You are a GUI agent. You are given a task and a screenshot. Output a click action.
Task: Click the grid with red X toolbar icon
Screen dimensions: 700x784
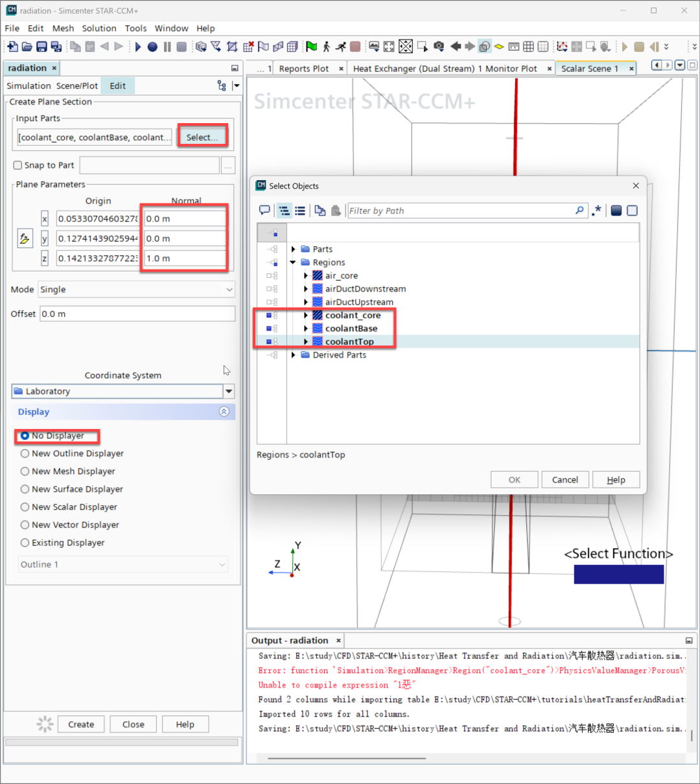[x=248, y=47]
